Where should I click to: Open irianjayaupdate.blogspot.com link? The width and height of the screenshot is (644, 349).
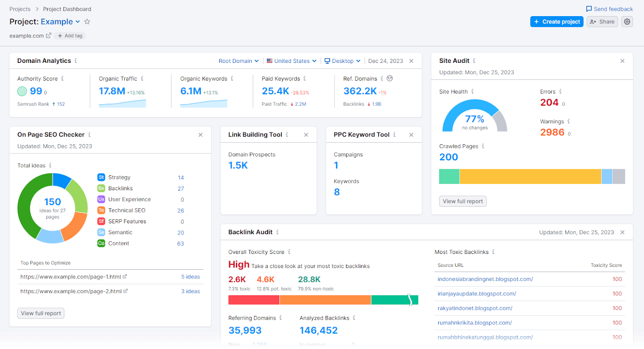point(477,293)
